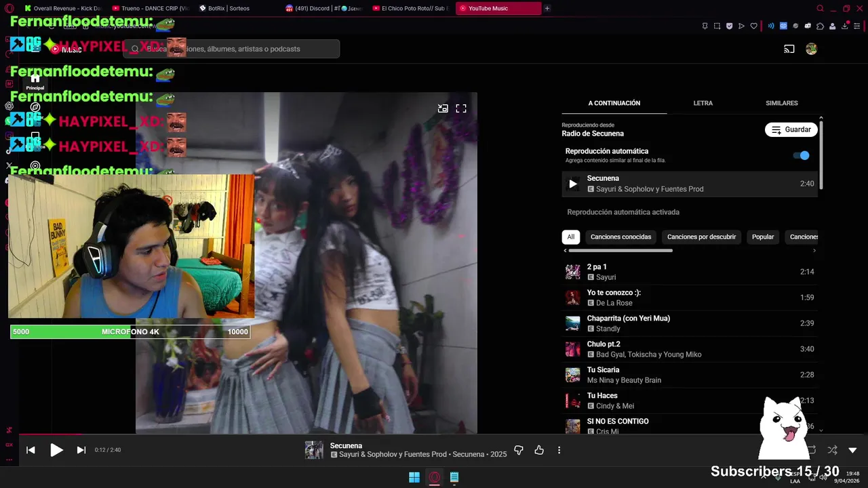Play the current queue item Secunena
This screenshot has height=488, width=868.
click(690, 184)
